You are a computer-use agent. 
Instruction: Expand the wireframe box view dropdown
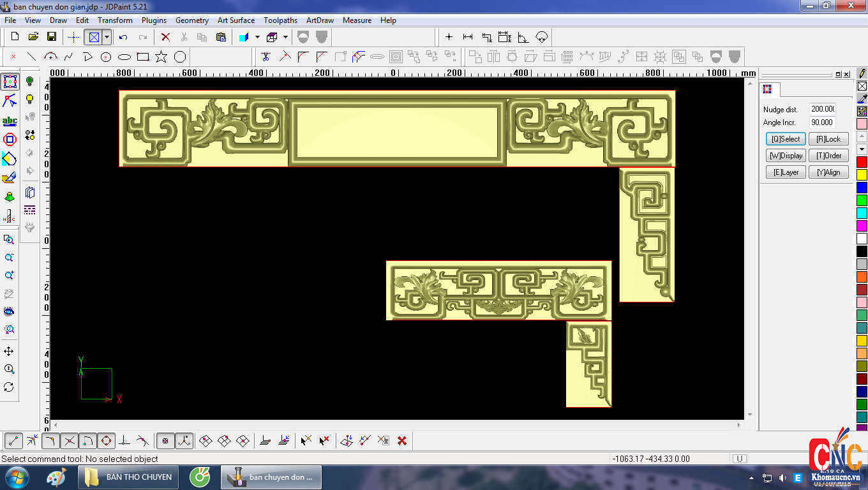pos(285,37)
